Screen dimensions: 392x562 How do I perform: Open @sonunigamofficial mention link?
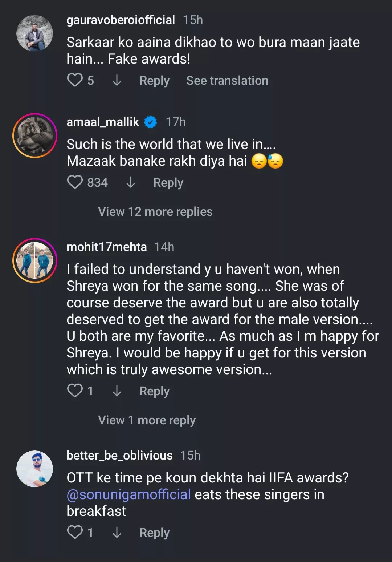[128, 494]
